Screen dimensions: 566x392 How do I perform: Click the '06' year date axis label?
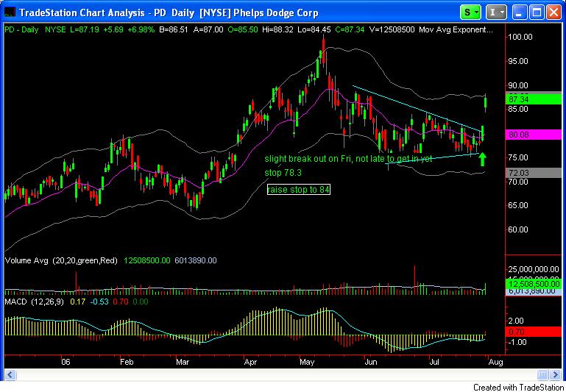65,361
